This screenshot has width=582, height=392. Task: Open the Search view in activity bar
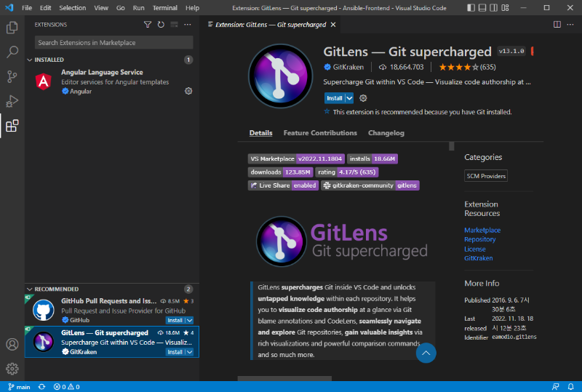(12, 52)
